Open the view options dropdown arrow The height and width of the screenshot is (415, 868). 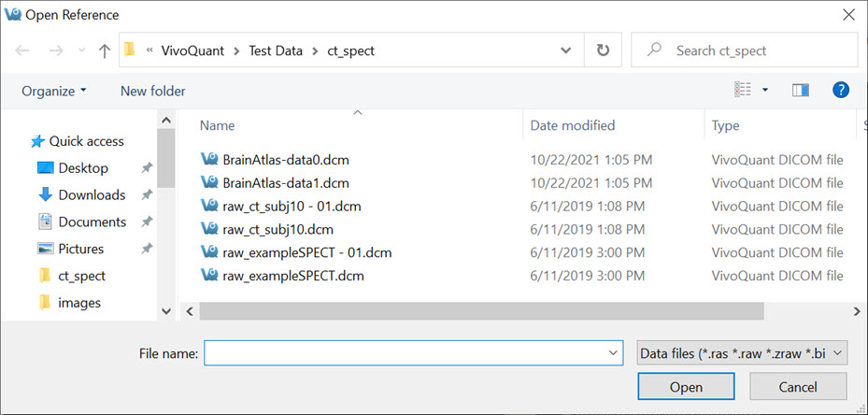tap(765, 91)
